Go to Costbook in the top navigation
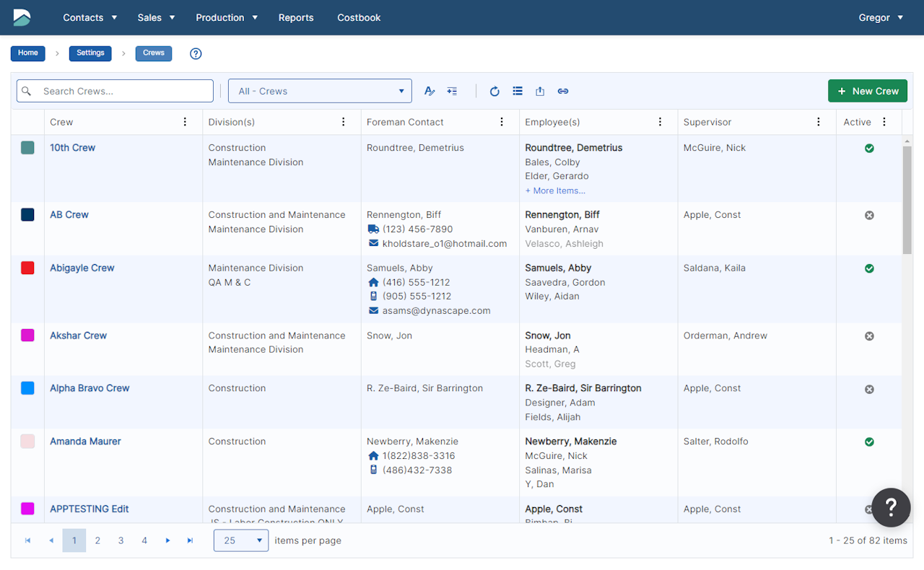The height and width of the screenshot is (570, 924). 359,17
